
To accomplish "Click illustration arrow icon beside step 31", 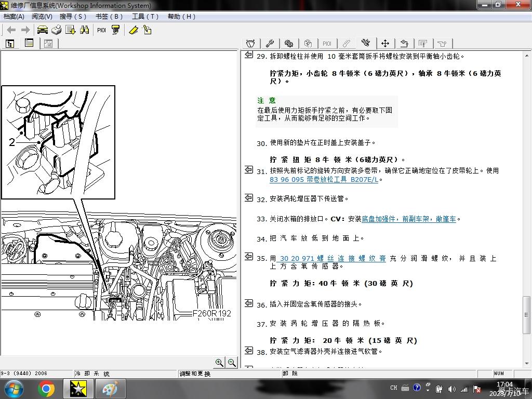I will [x=249, y=169].
